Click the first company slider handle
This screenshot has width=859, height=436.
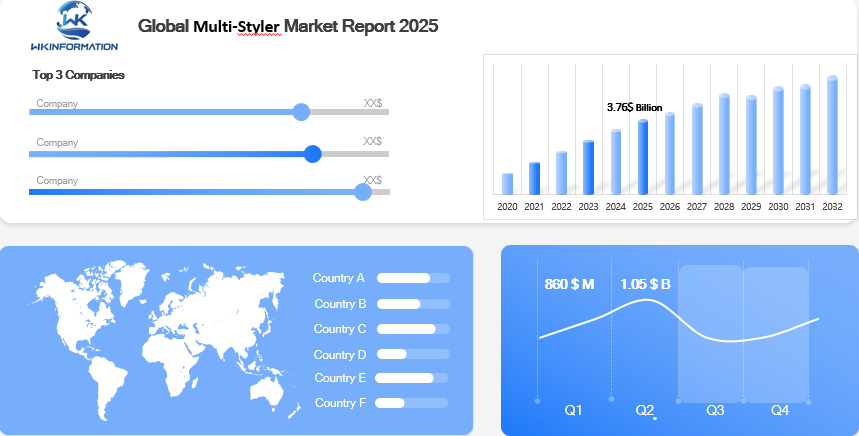pyautogui.click(x=301, y=112)
